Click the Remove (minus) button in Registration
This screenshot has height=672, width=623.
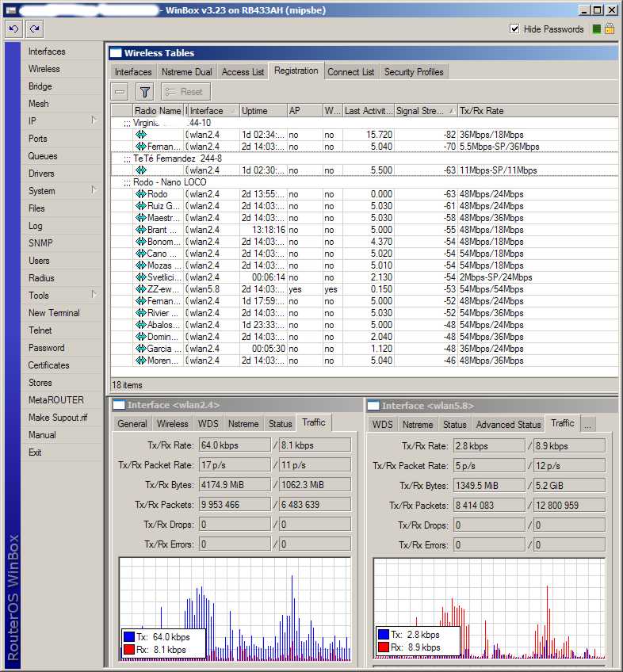click(120, 92)
